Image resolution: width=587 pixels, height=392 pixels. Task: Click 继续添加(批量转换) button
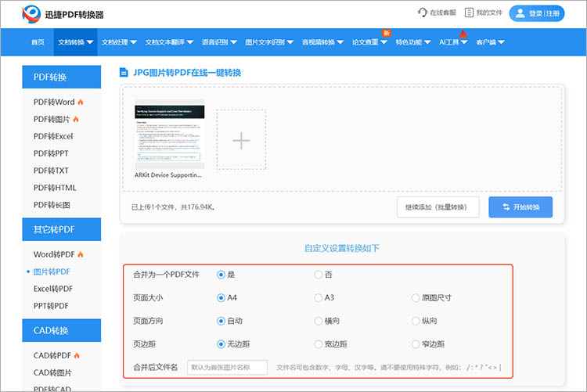[437, 207]
